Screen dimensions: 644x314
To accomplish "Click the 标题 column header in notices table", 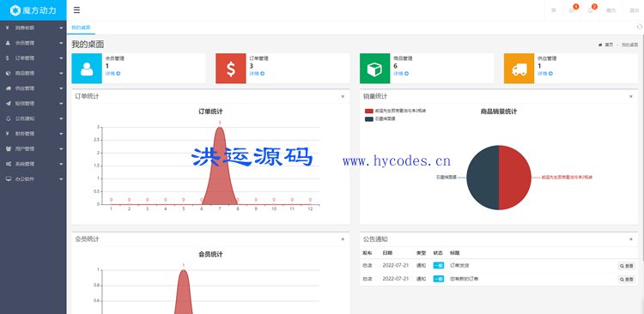I will (454, 253).
